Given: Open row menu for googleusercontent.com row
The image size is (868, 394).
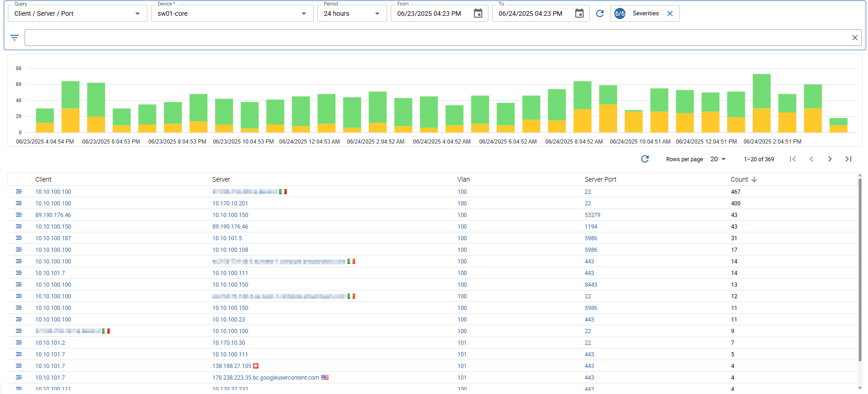Looking at the screenshot, I should 19,377.
